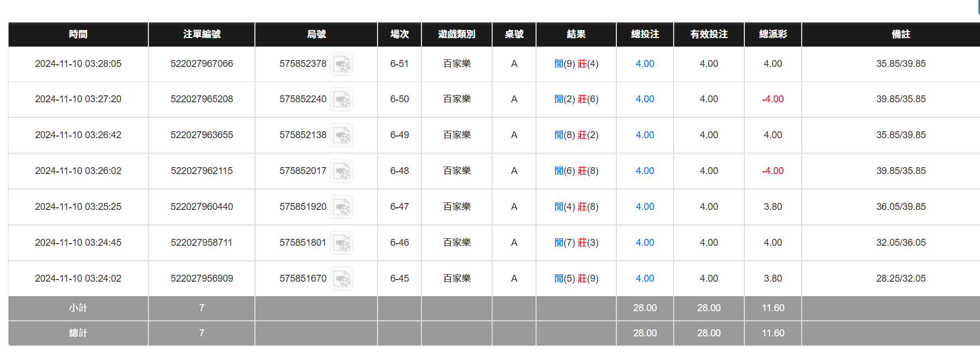Play the replay for round 575852017

click(341, 171)
